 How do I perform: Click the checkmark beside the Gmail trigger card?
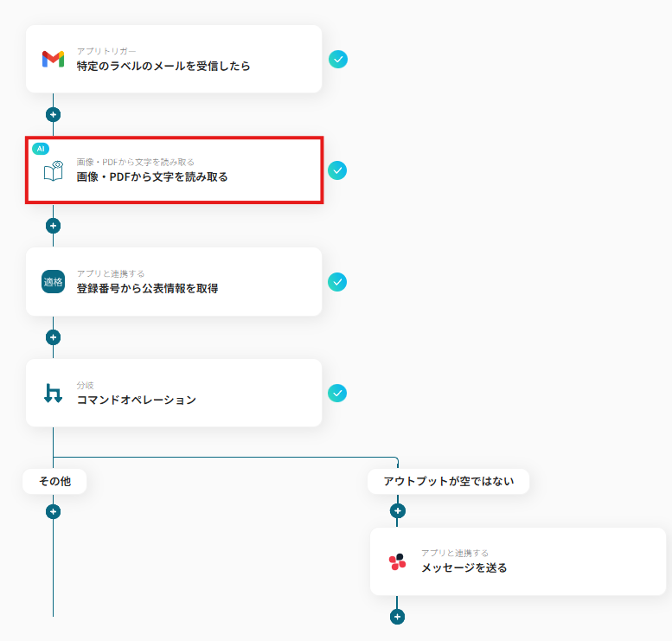point(338,59)
